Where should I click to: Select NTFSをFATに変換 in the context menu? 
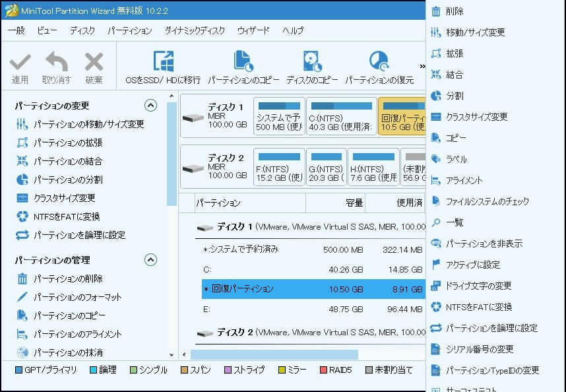coord(472,307)
